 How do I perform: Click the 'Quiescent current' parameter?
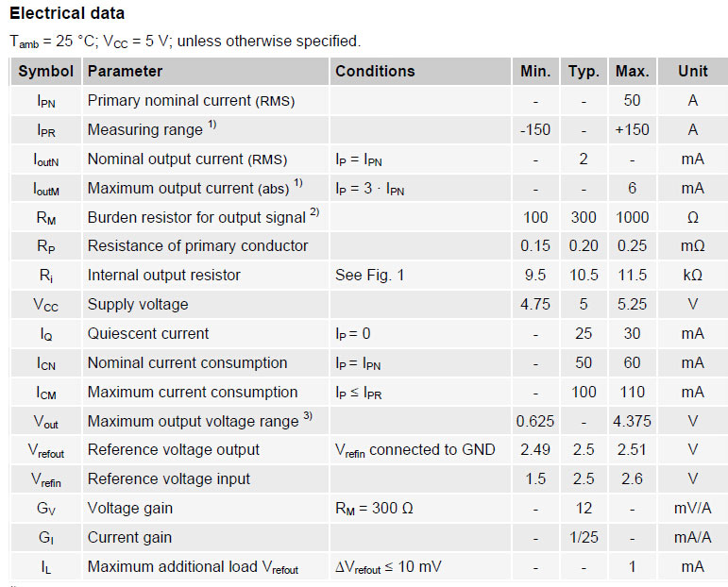pos(148,334)
